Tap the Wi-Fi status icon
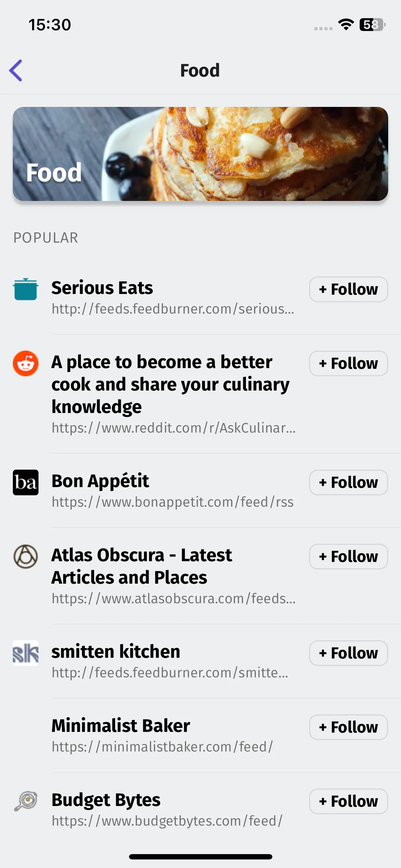The height and width of the screenshot is (868, 401). [x=346, y=25]
